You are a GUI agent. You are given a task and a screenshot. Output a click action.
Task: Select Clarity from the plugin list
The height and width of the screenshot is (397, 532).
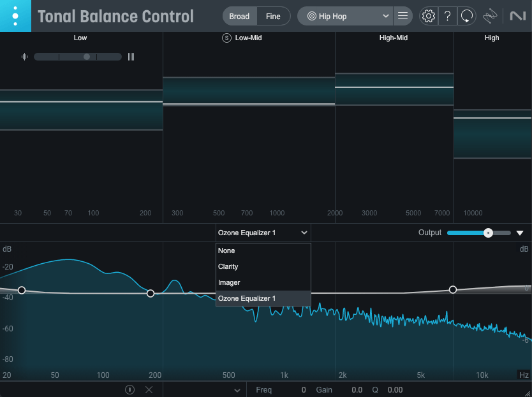click(x=263, y=266)
